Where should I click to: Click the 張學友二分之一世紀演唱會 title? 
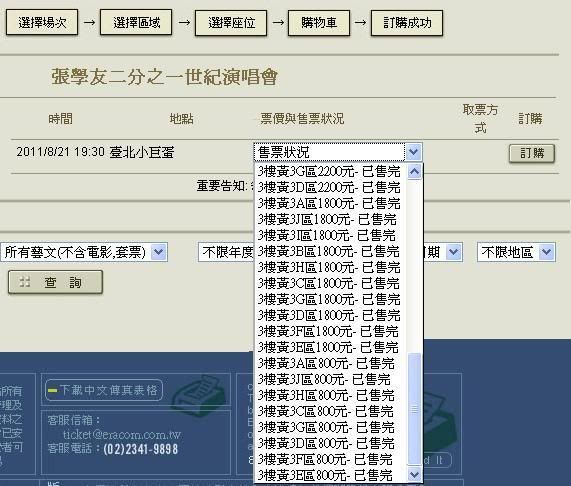(165, 77)
